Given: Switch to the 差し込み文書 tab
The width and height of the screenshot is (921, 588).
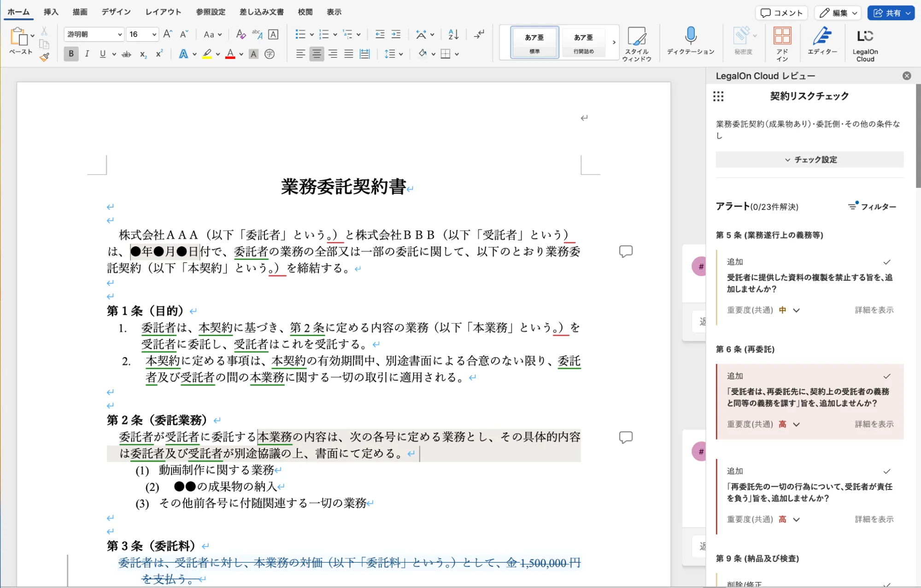Looking at the screenshot, I should (262, 12).
